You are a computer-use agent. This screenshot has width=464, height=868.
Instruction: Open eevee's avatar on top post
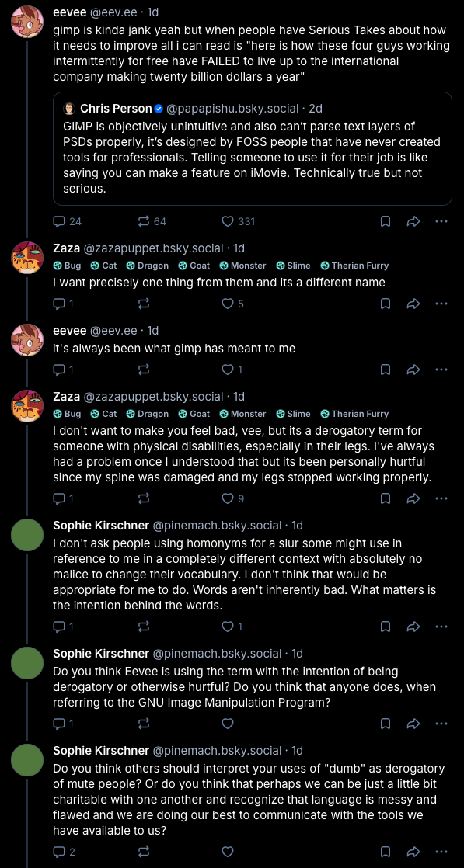tap(27, 22)
